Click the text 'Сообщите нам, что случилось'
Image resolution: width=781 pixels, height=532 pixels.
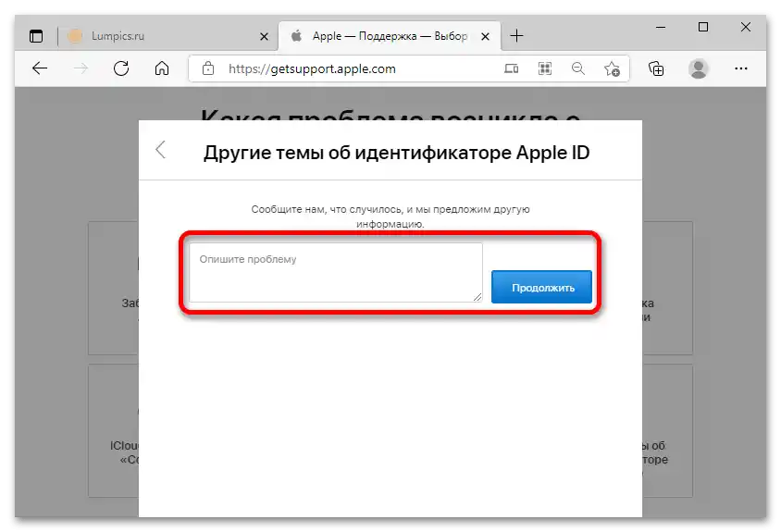coord(327,209)
